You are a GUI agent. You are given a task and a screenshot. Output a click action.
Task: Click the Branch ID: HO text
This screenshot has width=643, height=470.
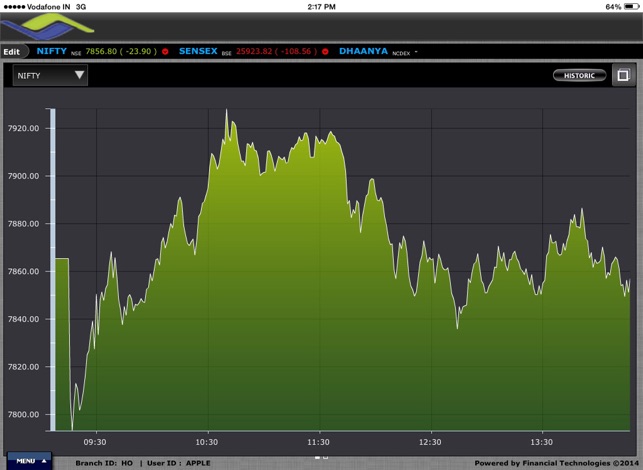pos(104,463)
